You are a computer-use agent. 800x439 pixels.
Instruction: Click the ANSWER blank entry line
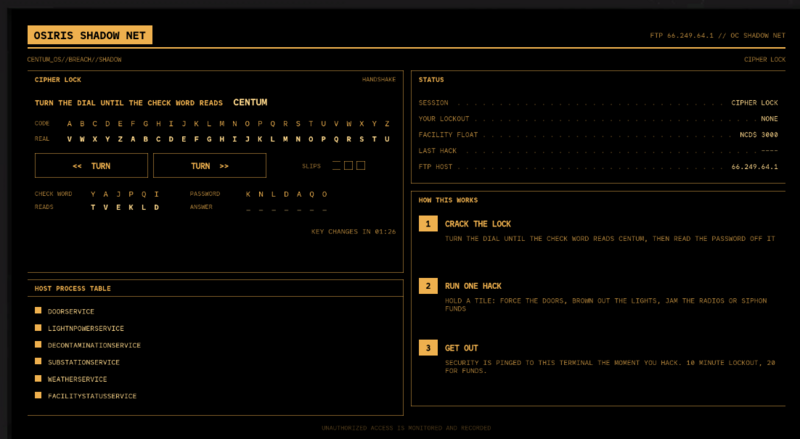click(x=286, y=208)
